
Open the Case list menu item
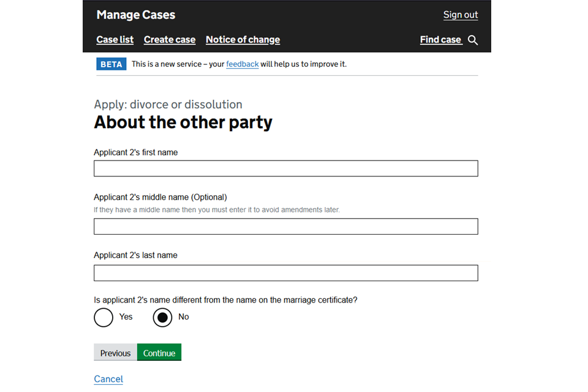click(115, 40)
